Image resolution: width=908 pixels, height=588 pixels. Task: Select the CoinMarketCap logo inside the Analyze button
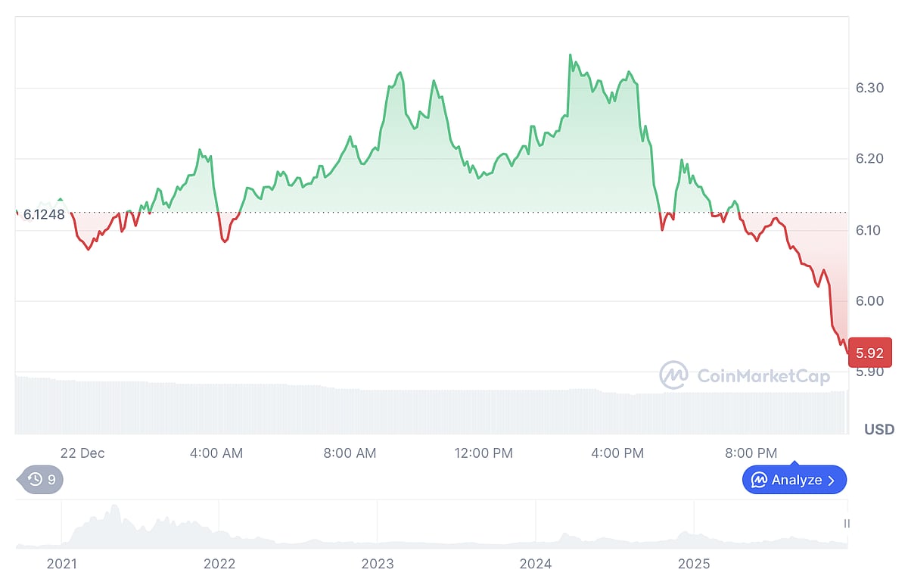(759, 480)
